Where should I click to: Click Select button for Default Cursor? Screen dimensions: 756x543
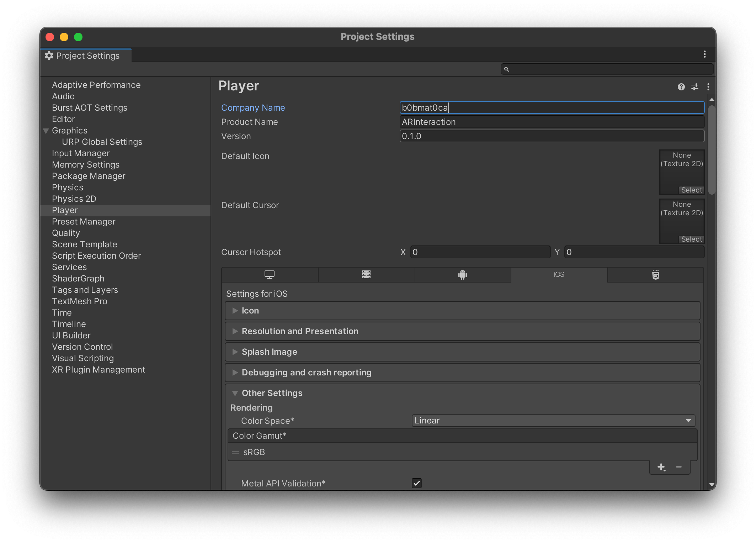pyautogui.click(x=691, y=239)
